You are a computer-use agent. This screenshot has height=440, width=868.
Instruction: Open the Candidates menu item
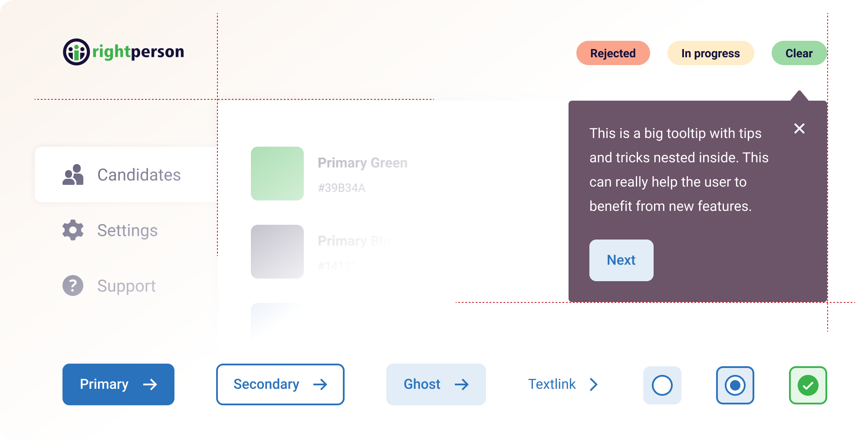[x=126, y=174]
